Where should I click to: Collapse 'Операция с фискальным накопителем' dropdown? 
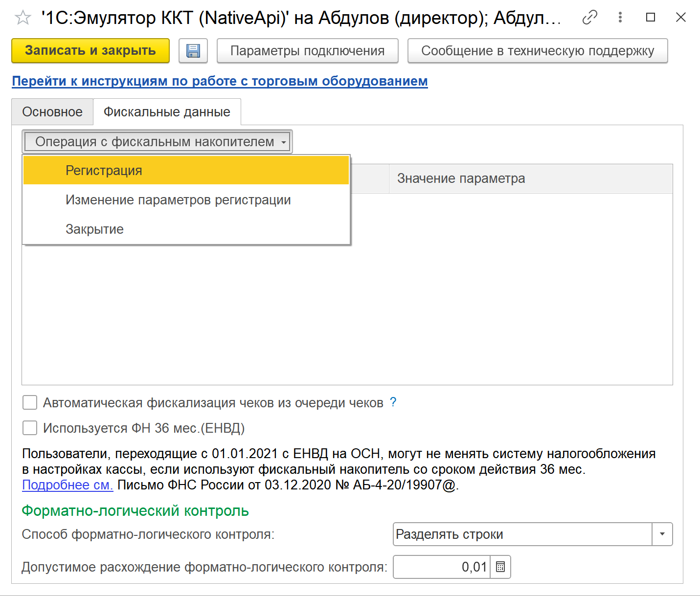click(x=157, y=142)
